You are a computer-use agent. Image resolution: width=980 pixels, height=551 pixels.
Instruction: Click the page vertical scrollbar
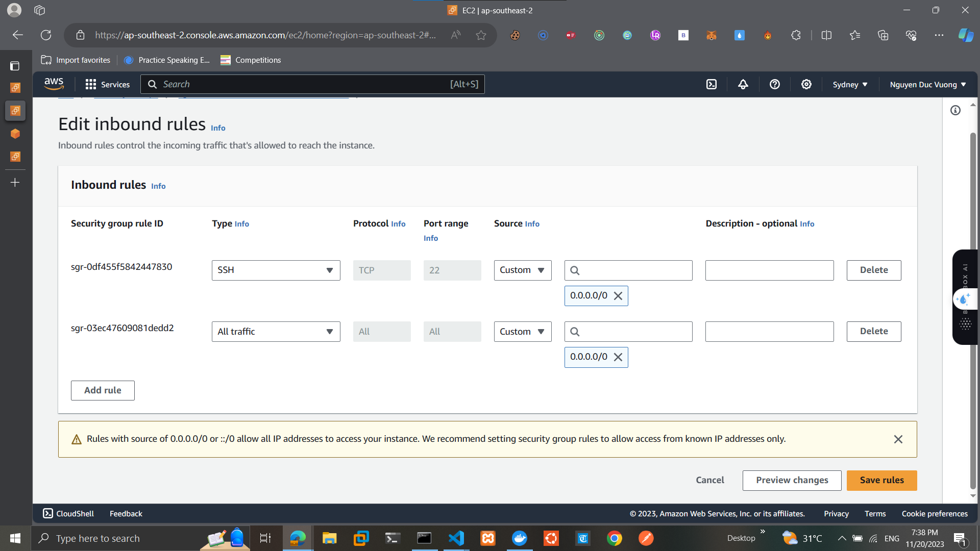(973, 311)
